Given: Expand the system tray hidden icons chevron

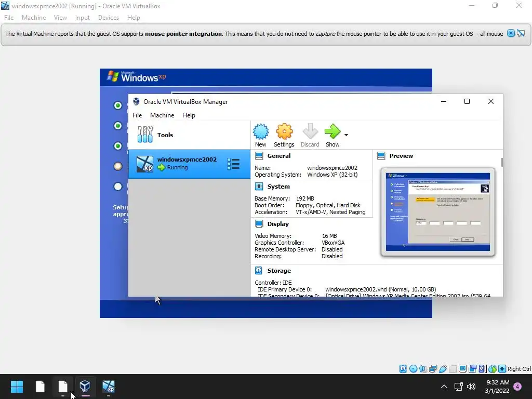Looking at the screenshot, I should [444, 387].
